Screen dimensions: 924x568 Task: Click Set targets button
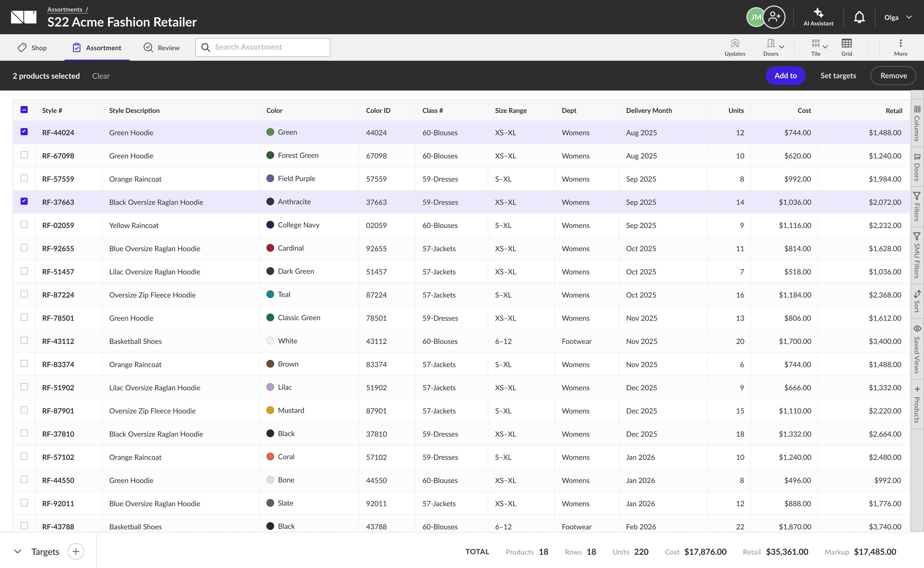(x=838, y=76)
